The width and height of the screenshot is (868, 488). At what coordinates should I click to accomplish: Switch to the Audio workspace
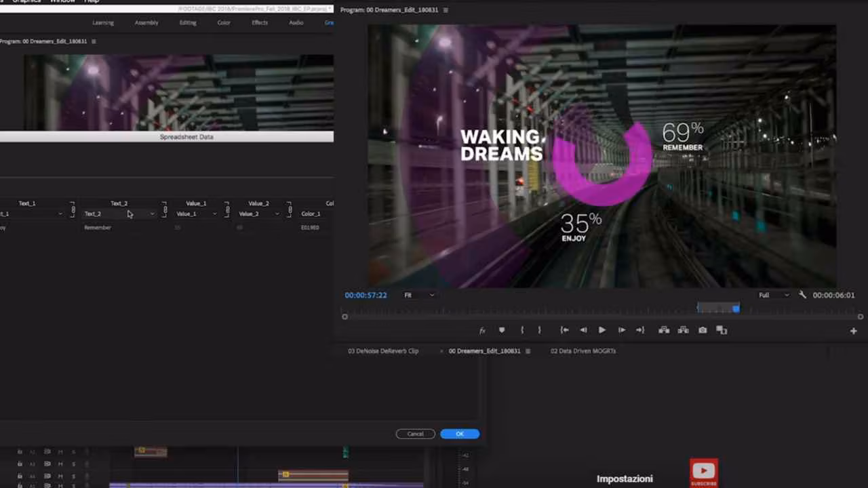click(296, 22)
